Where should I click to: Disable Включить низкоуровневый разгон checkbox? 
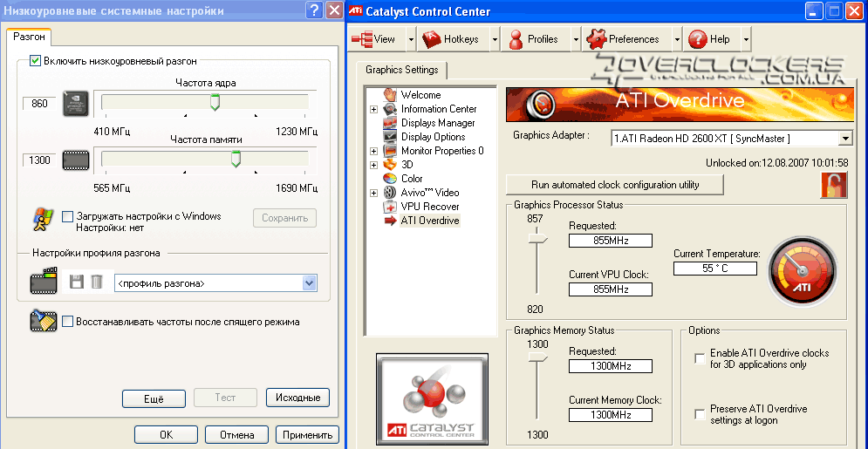[36, 61]
